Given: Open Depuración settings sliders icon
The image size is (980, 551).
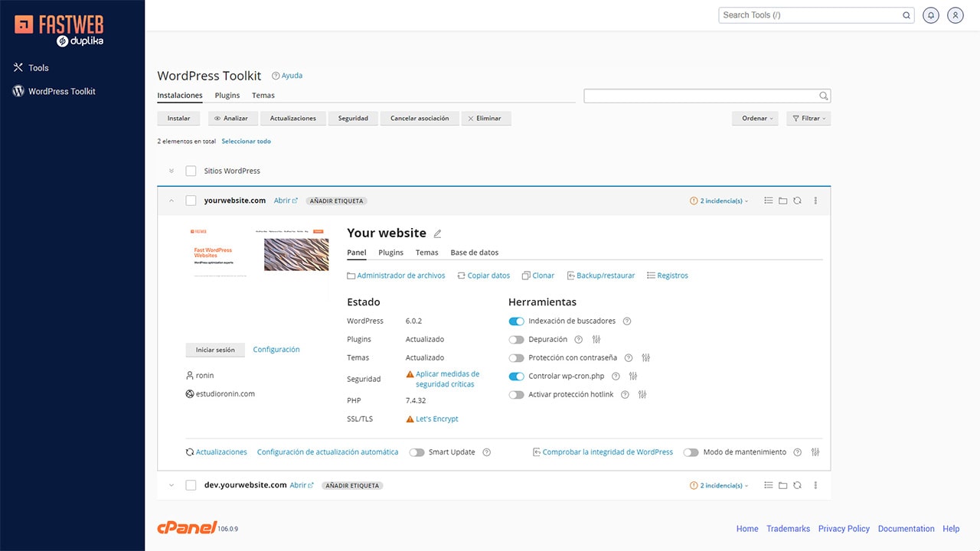Looking at the screenshot, I should coord(596,339).
